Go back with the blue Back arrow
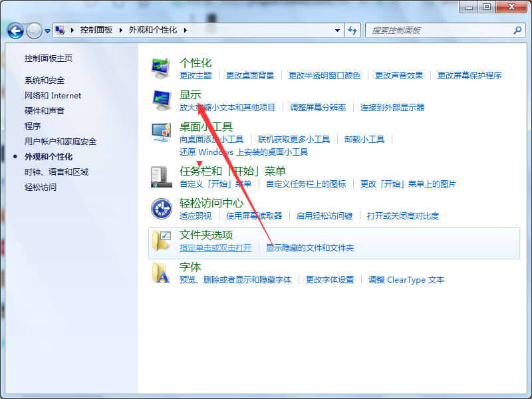532x399 pixels. click(x=15, y=31)
